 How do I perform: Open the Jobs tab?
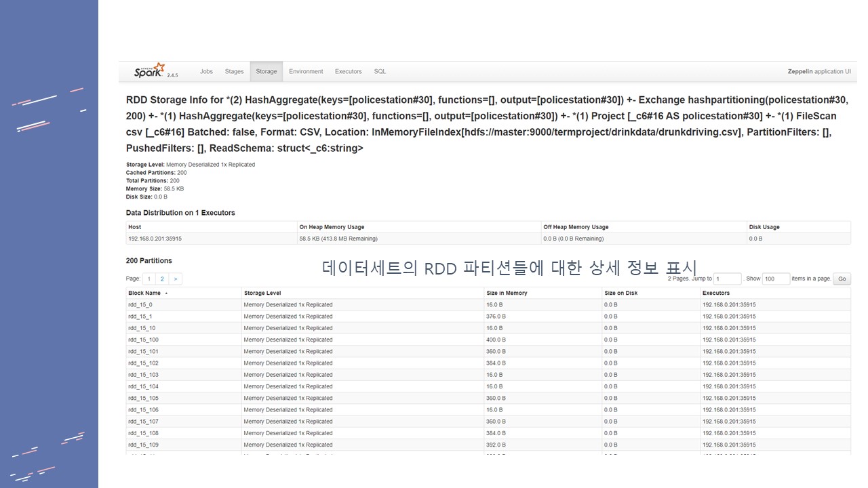[x=206, y=71]
